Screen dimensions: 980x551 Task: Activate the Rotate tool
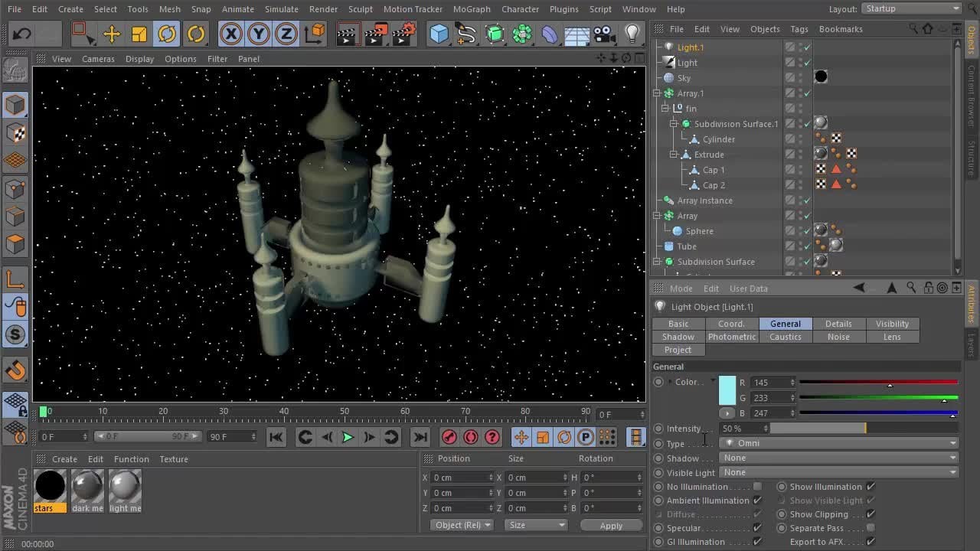(167, 34)
